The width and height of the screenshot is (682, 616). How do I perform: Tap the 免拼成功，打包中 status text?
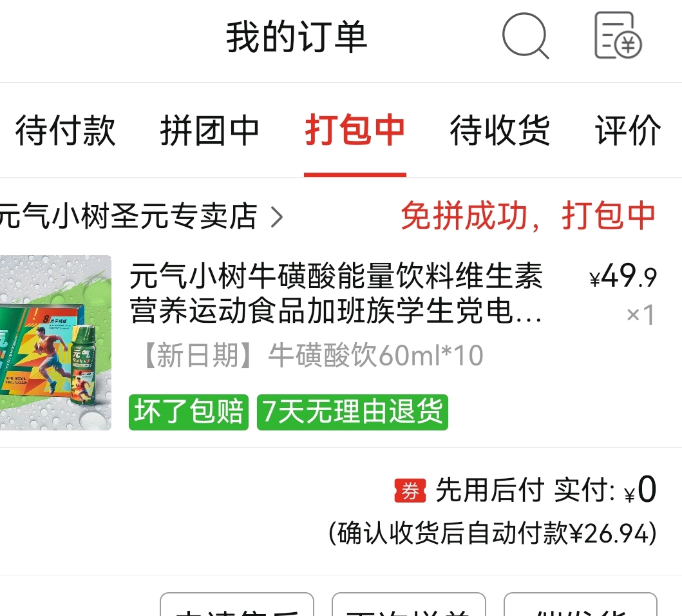(528, 215)
